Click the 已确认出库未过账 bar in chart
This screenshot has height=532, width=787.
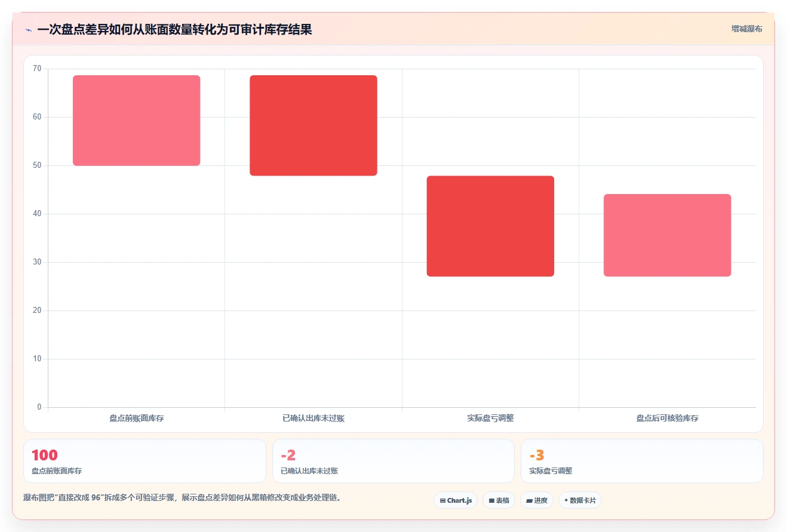(313, 125)
